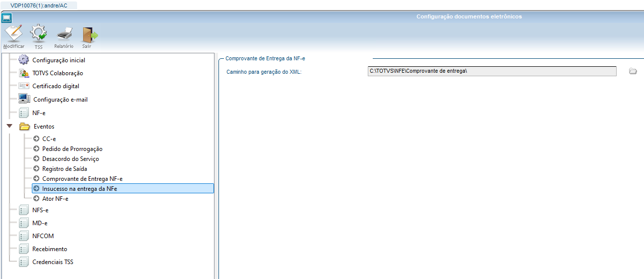Click the arrow icon beside Registro de Saída
Image resolution: width=644 pixels, height=279 pixels.
click(x=36, y=168)
